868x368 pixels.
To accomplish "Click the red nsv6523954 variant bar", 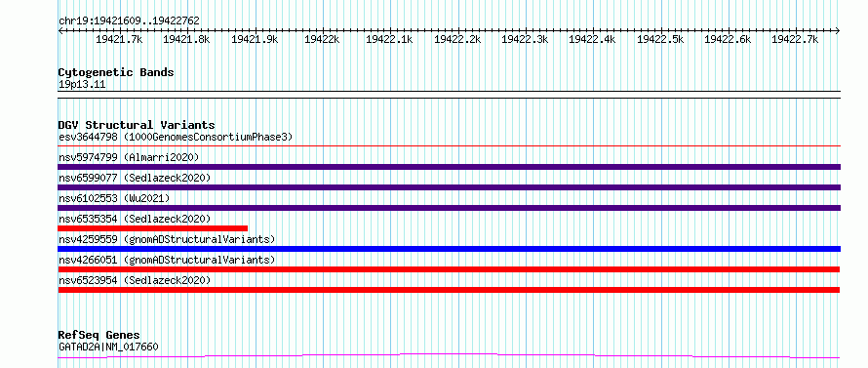I will 449,290.
